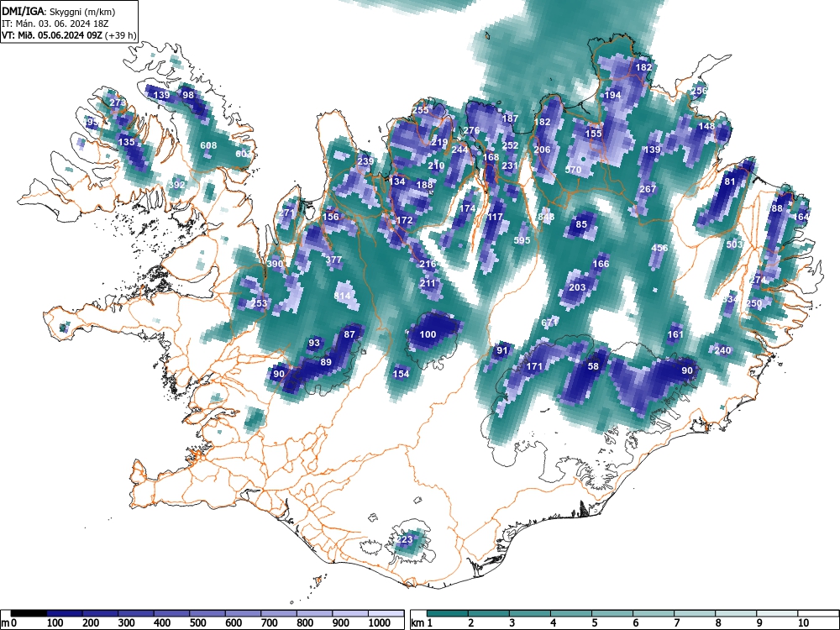Viewport: 840px width, 630px height.
Task: Click the visibility value 239 on the map
Action: (365, 161)
